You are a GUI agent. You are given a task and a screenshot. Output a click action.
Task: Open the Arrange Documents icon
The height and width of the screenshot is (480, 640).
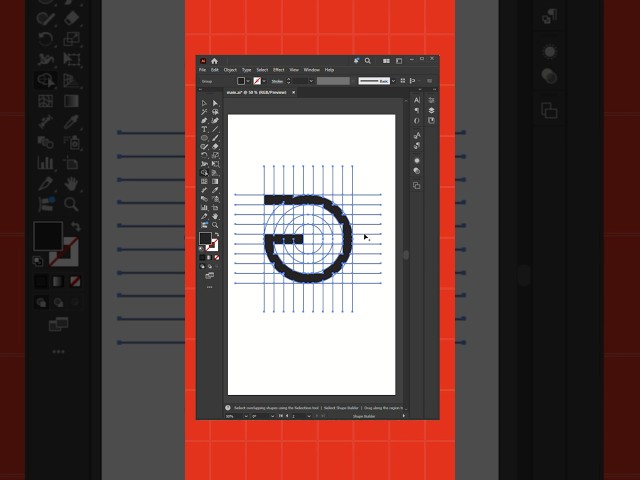(386, 61)
